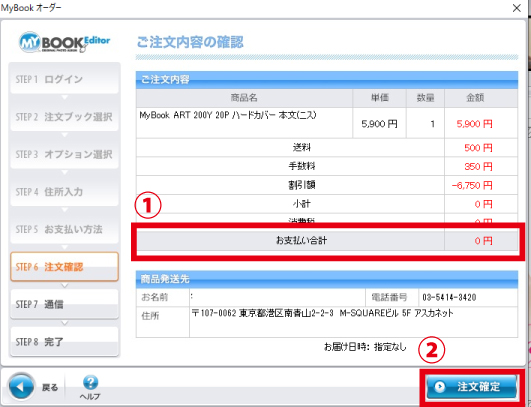Select STEP 7 通信 step
531x407 pixels.
64,304
